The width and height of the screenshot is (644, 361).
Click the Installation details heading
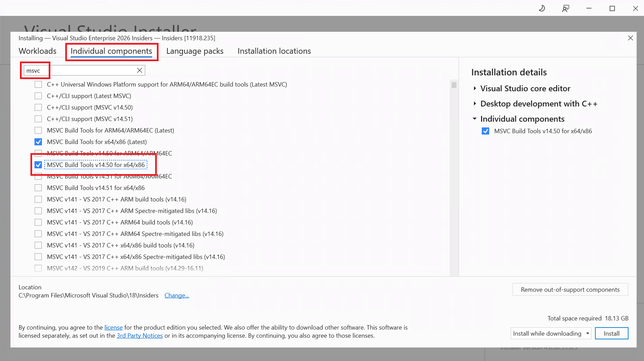click(x=509, y=72)
